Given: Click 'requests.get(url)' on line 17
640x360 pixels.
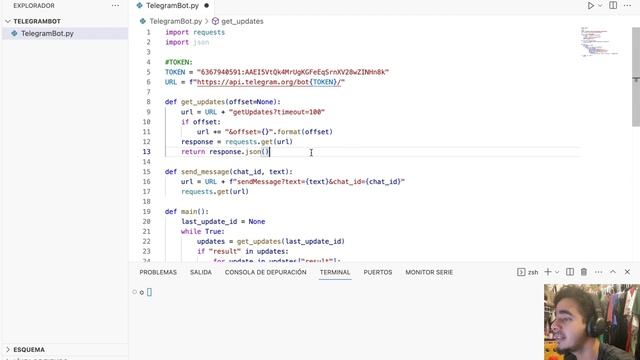Looking at the screenshot, I should tap(215, 191).
